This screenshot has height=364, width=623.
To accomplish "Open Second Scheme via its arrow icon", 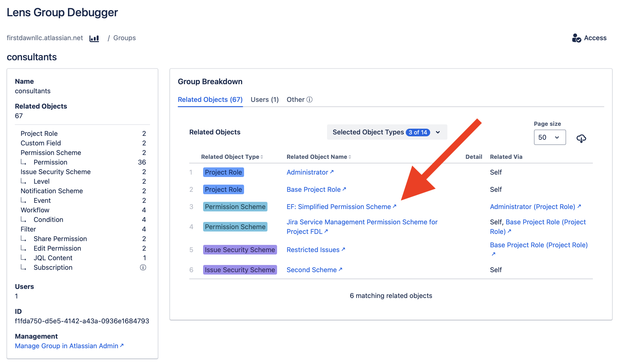I will tap(340, 269).
